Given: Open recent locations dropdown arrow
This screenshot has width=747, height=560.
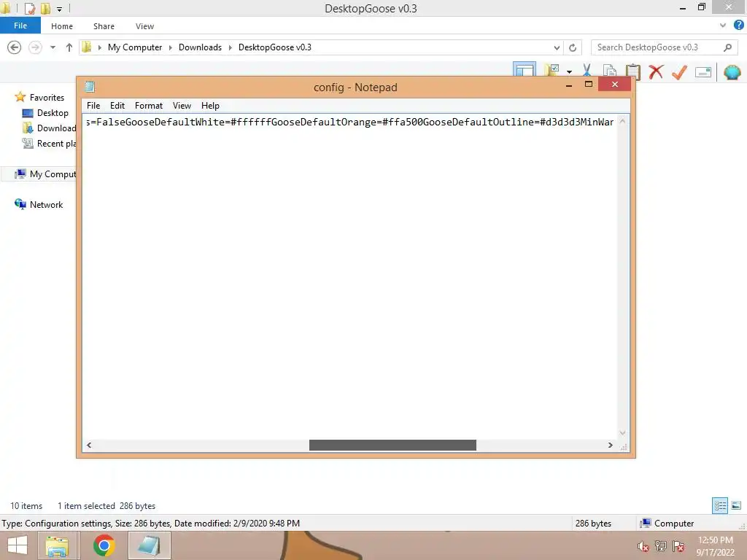Looking at the screenshot, I should point(53,47).
